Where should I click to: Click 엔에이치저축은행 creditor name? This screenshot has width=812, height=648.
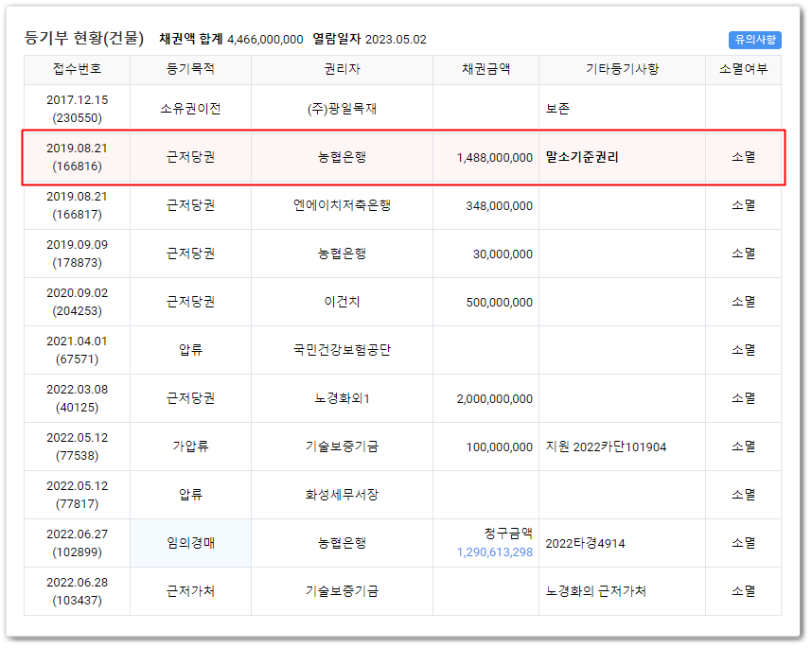tap(342, 205)
